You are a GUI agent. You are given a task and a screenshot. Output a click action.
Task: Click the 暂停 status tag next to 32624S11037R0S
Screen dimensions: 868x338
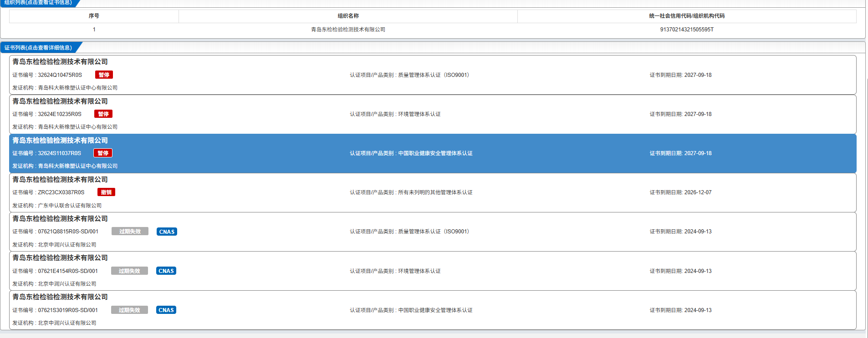[103, 153]
